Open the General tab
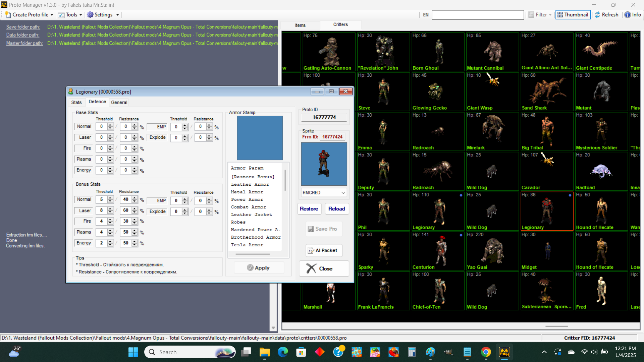The height and width of the screenshot is (362, 644). (x=119, y=103)
